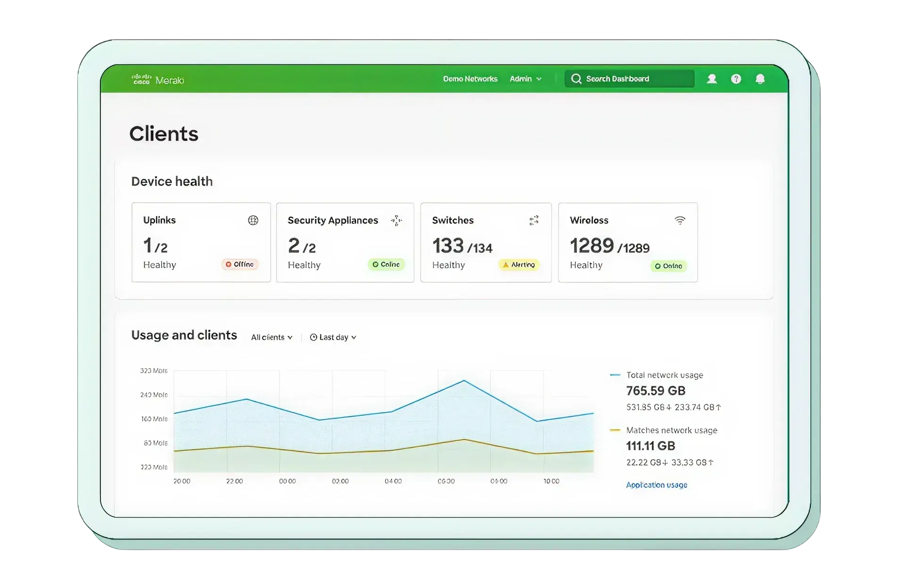Click the green Online badge on Security Appliances
The height and width of the screenshot is (588, 904).
coord(386,264)
